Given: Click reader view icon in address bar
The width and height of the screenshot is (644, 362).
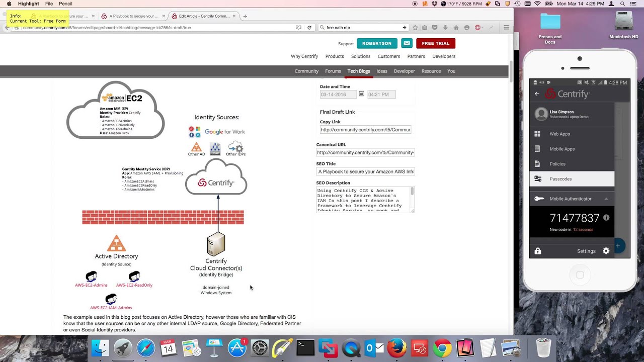Looking at the screenshot, I should coord(298,28).
